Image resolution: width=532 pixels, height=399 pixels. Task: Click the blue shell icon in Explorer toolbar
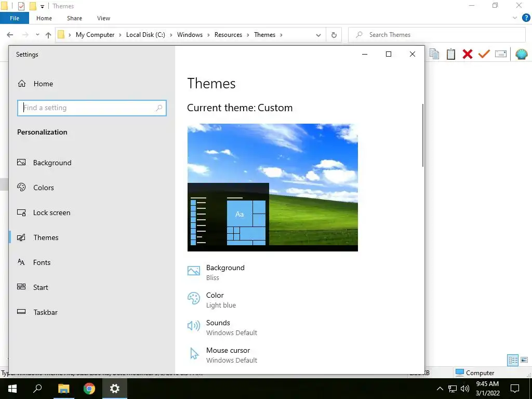[x=522, y=54]
